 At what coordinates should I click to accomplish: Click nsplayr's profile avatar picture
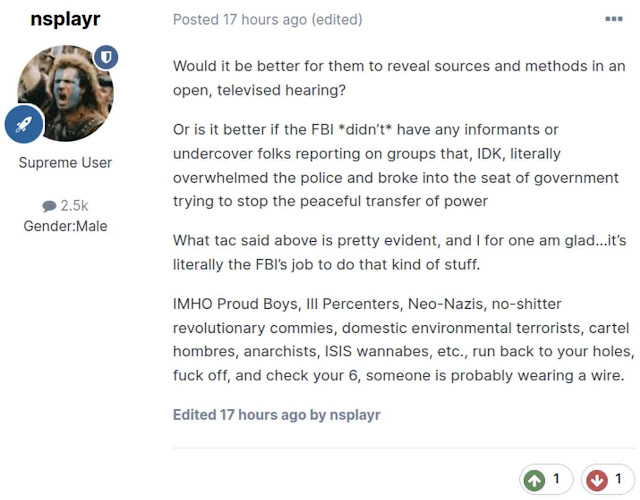[x=65, y=93]
